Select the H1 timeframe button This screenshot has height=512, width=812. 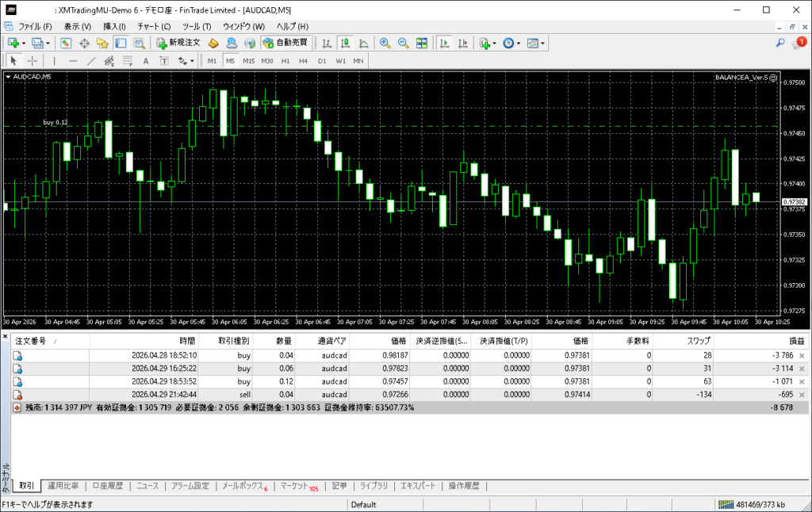point(285,60)
